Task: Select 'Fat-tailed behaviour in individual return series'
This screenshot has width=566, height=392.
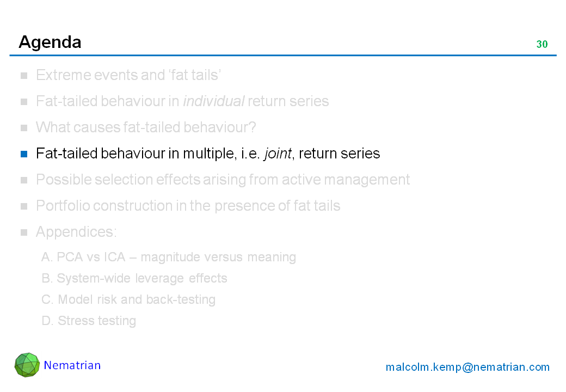Action: tap(182, 101)
